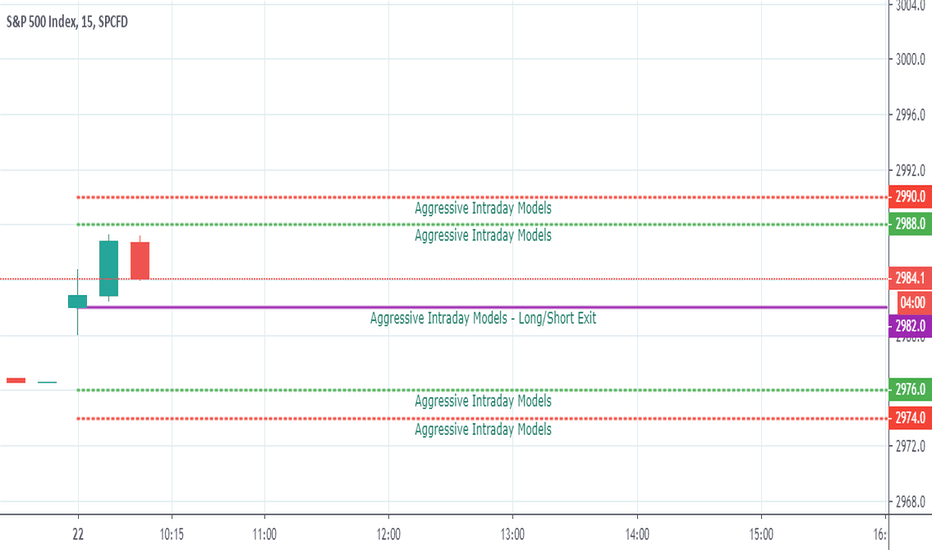
Task: Click the 04:00 countdown label
Action: coord(912,303)
